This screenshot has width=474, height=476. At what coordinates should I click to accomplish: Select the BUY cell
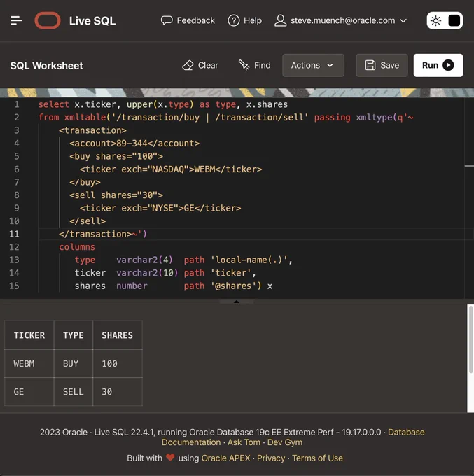(74, 364)
